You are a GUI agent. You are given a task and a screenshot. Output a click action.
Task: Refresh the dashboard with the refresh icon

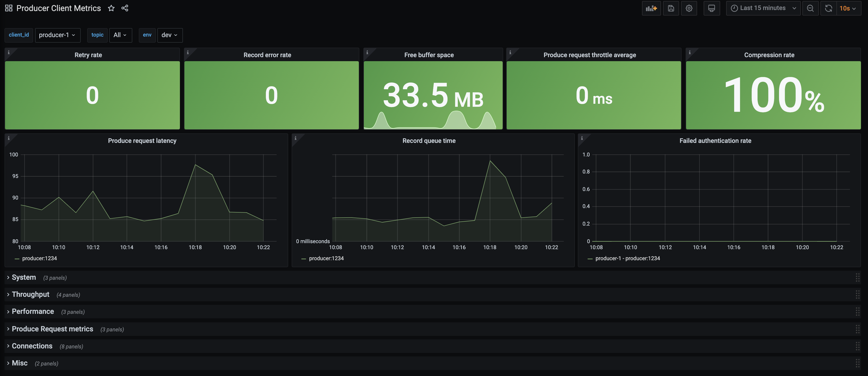pyautogui.click(x=829, y=8)
